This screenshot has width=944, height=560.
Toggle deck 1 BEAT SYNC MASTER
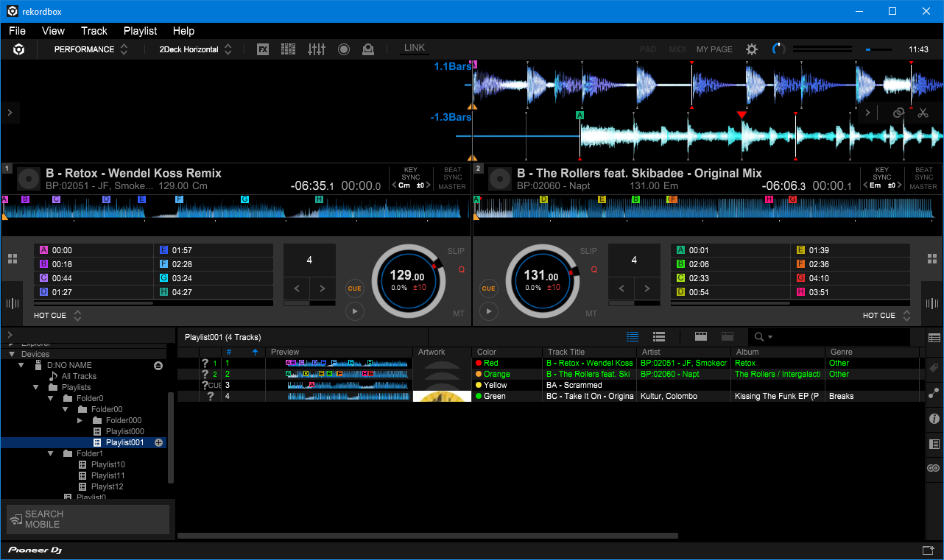point(452,178)
